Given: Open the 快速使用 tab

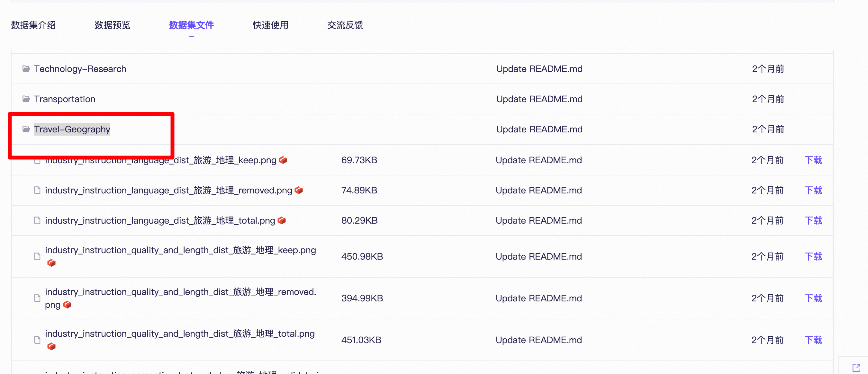Looking at the screenshot, I should (x=270, y=25).
